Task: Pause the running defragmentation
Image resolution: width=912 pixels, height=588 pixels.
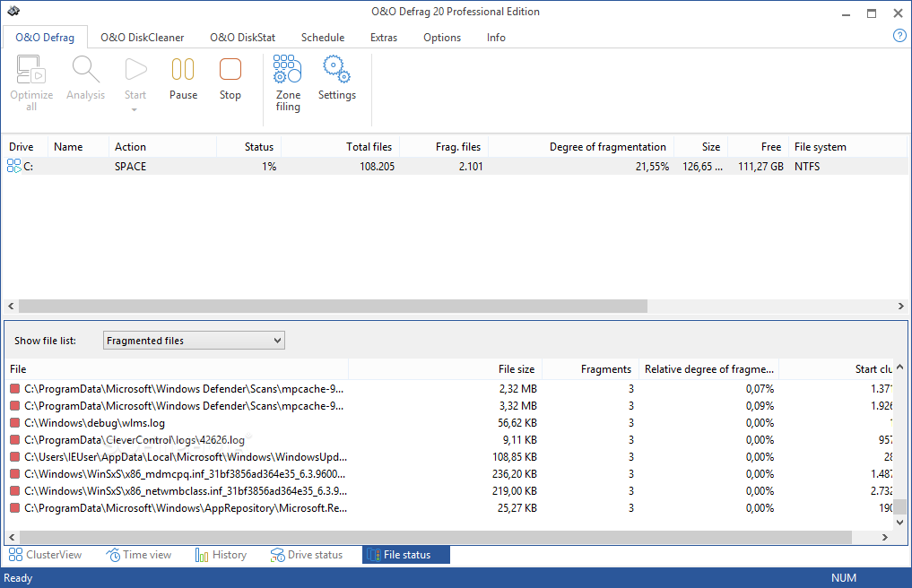Action: (x=183, y=79)
